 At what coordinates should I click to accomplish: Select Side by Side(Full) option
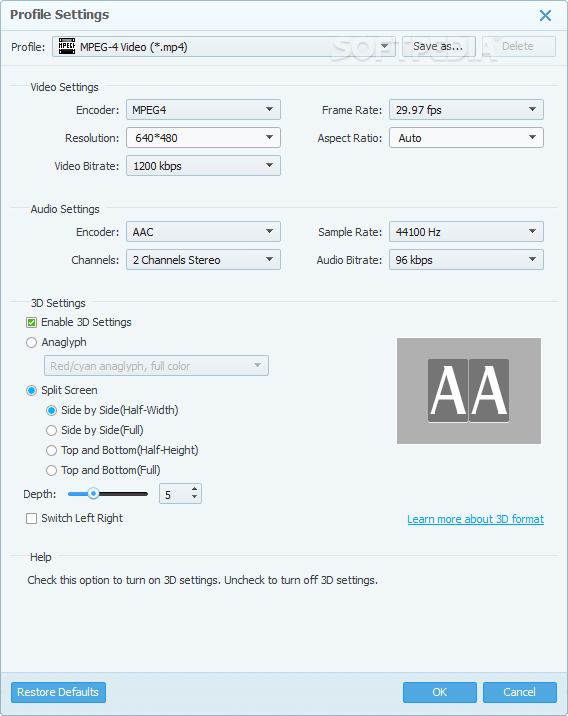[52, 431]
